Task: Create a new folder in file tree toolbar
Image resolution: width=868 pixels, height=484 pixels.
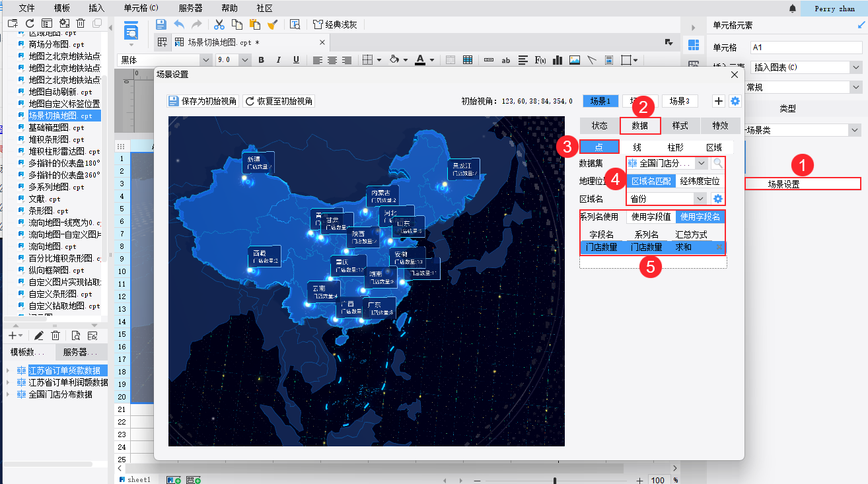Action: (x=13, y=23)
